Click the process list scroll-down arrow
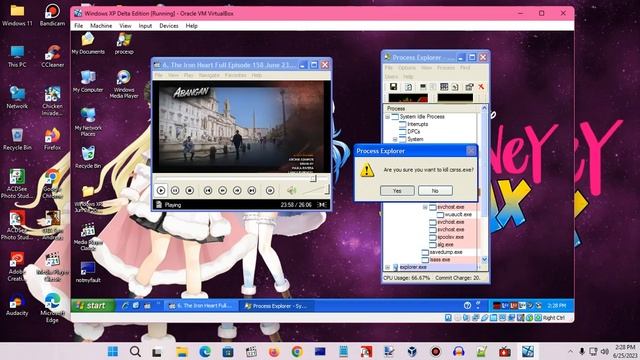640x360 pixels. [x=484, y=260]
